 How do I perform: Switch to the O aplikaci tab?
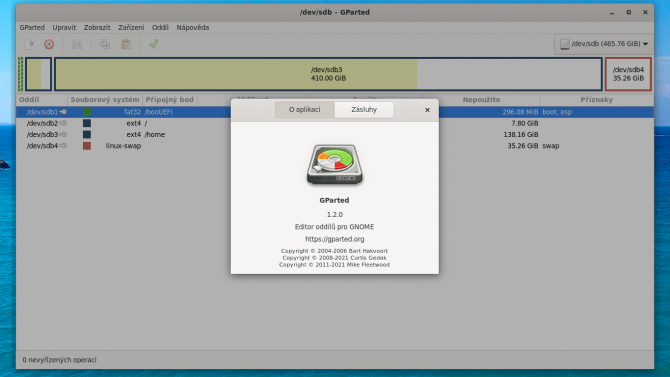pyautogui.click(x=305, y=109)
